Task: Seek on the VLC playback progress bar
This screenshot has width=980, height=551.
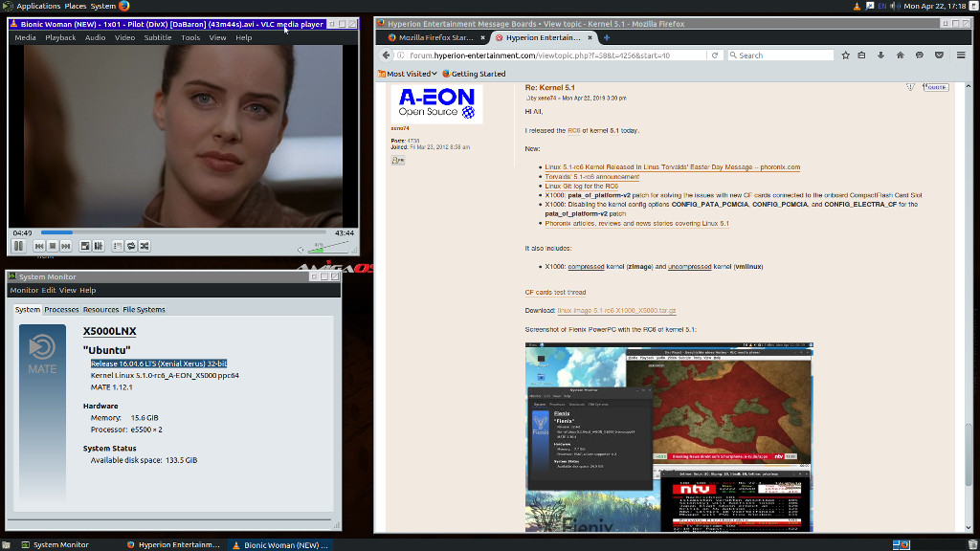Action: [183, 232]
